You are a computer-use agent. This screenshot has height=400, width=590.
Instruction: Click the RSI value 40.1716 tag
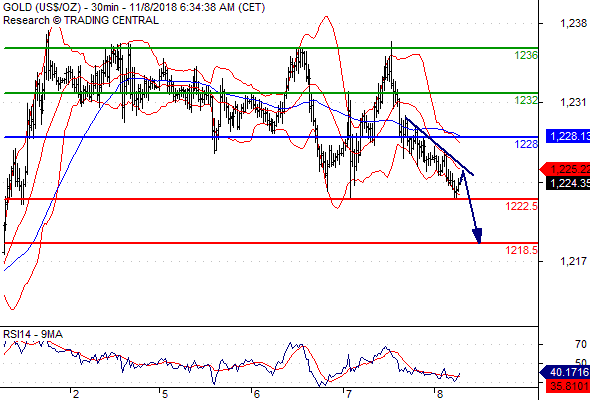(565, 373)
